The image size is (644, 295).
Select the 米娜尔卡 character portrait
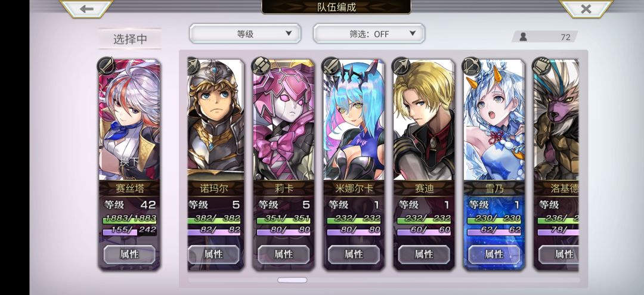click(354, 120)
